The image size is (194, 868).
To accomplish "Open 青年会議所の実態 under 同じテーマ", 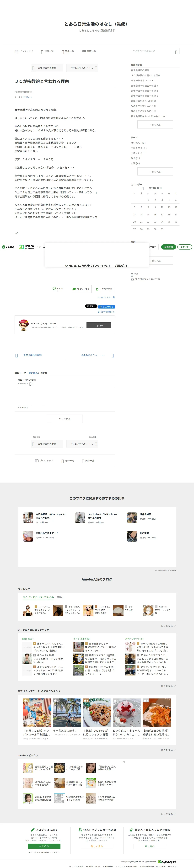I will click(x=27, y=380).
